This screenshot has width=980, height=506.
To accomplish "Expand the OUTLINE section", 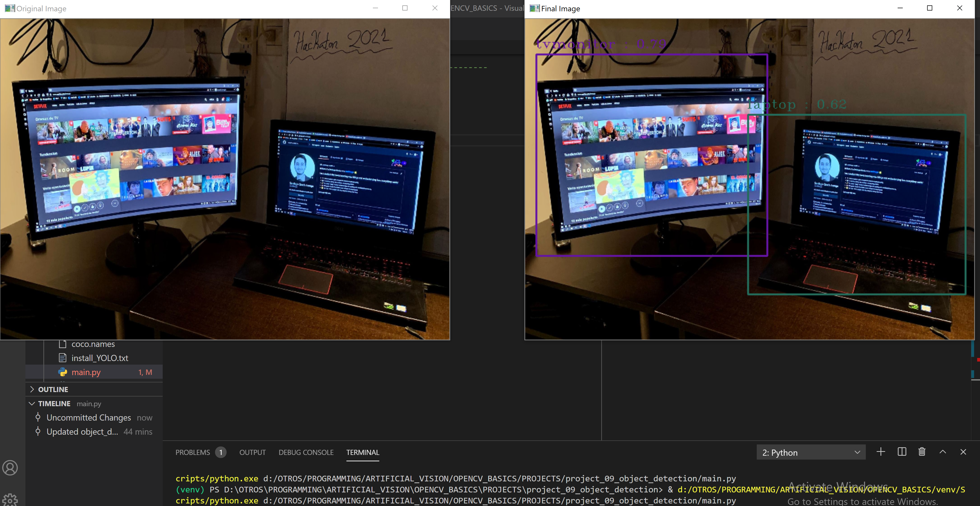I will coord(53,389).
